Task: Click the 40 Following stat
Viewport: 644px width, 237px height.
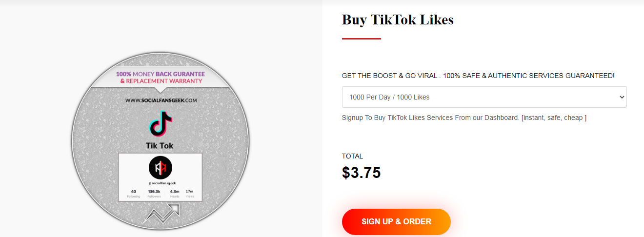Action: pyautogui.click(x=134, y=193)
